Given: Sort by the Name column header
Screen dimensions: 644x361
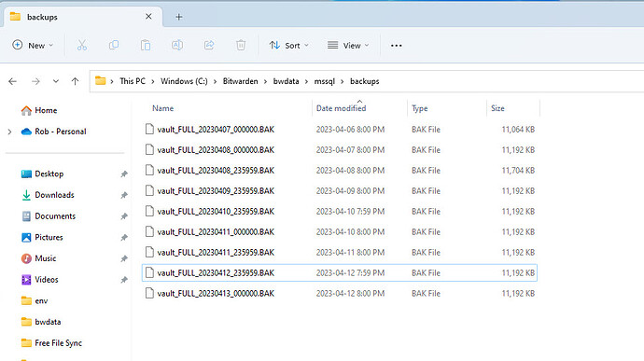Looking at the screenshot, I should (x=163, y=108).
